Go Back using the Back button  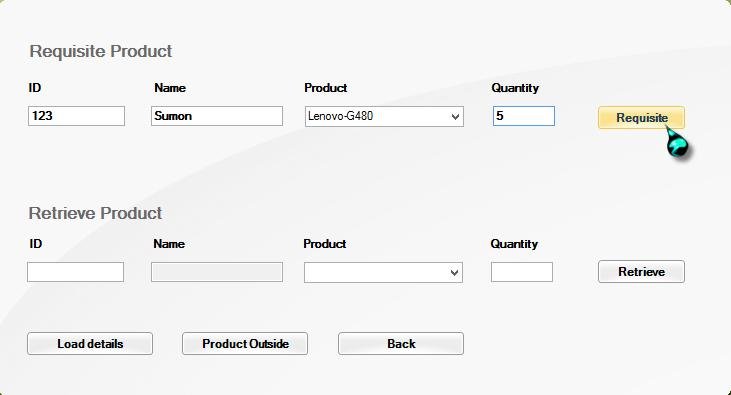pyautogui.click(x=401, y=344)
